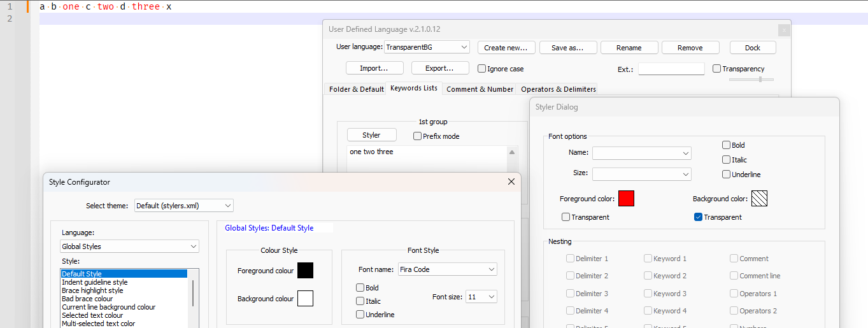This screenshot has width=868, height=328.
Task: Click the Style list scrollbar
Action: [193, 293]
